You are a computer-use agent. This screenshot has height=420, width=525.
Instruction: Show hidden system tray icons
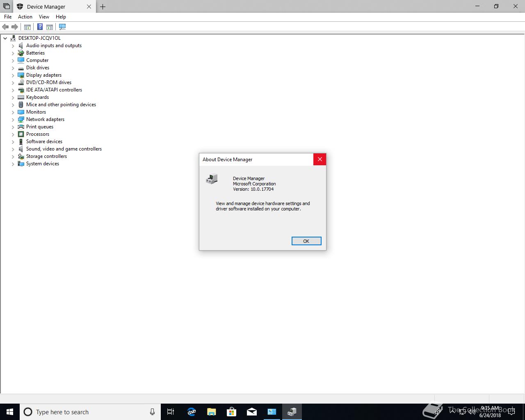[x=453, y=412]
